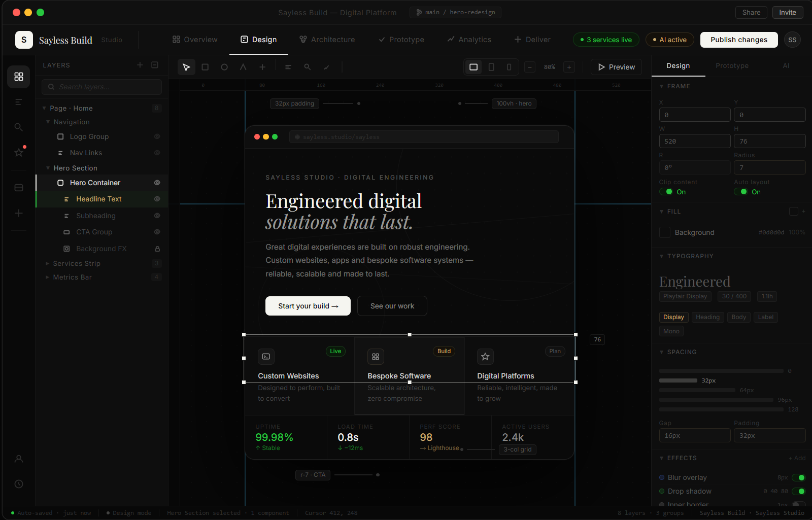Launch Preview mode
This screenshot has width=812, height=520.
click(616, 66)
